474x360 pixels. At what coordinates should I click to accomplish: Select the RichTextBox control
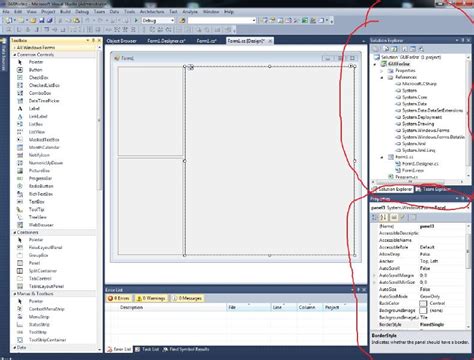tap(41, 194)
